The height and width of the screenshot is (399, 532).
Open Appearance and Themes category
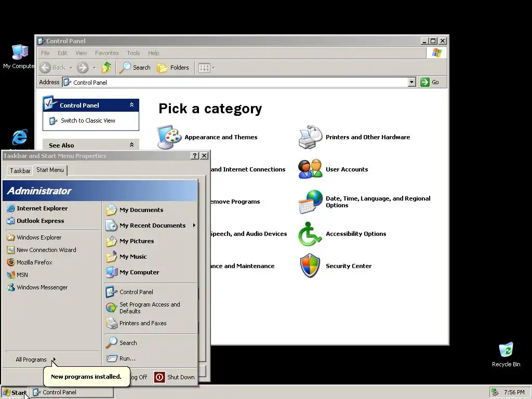coord(207,137)
